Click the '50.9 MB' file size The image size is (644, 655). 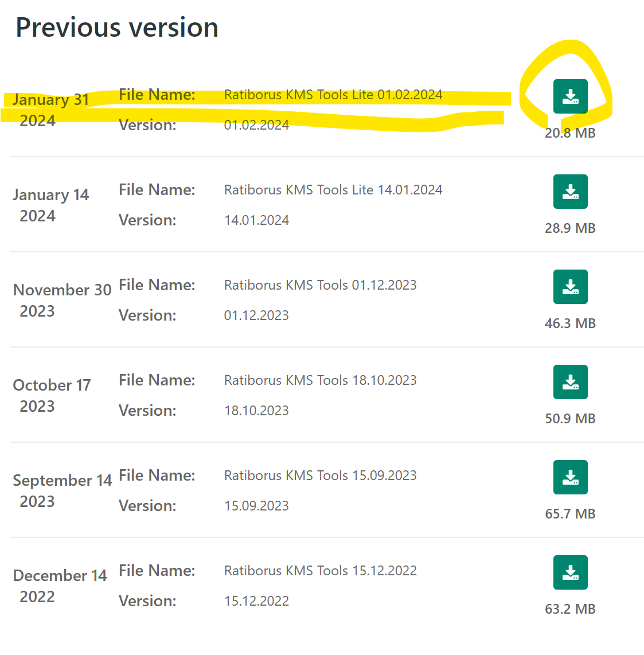point(570,419)
